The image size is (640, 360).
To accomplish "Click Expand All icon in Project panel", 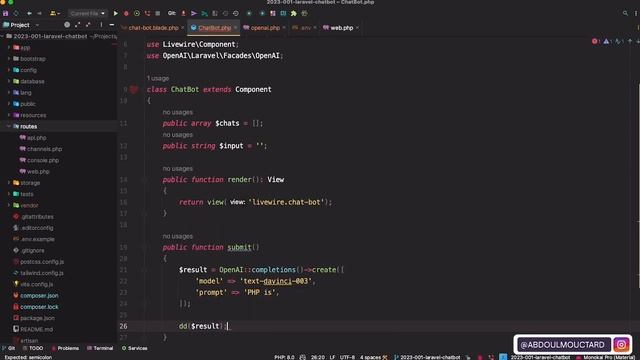I will (78, 25).
